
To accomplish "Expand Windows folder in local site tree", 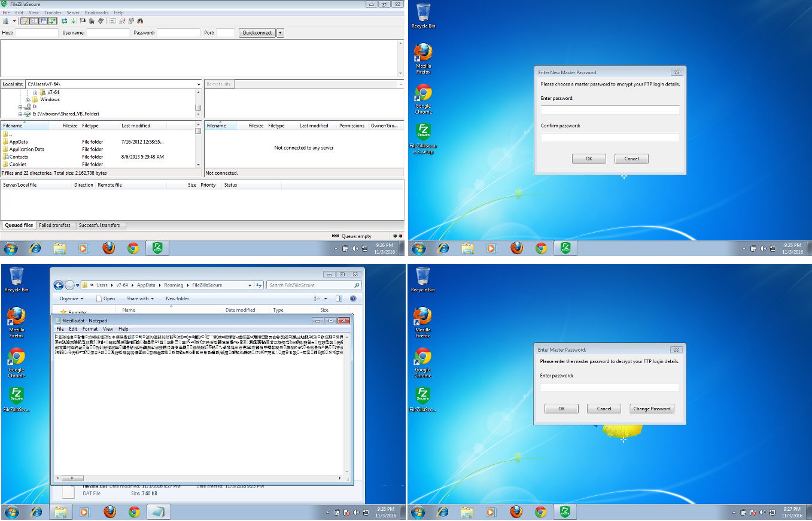I will (28, 99).
